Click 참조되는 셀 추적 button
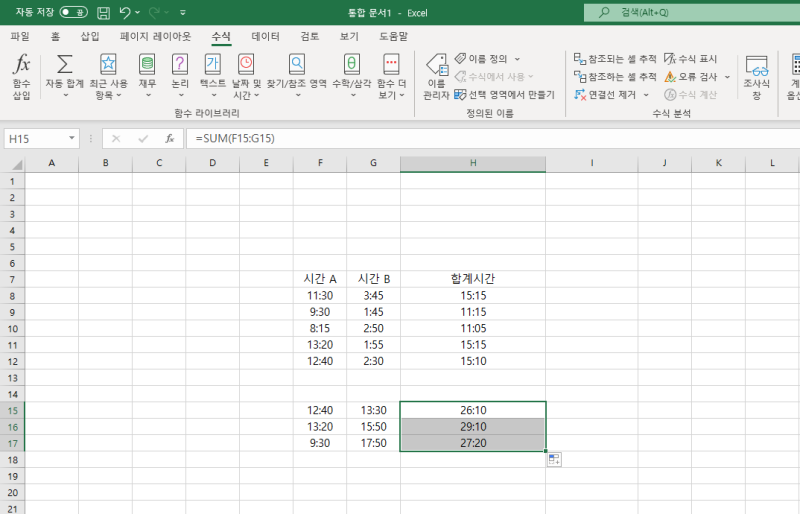The image size is (800, 514). (615, 59)
